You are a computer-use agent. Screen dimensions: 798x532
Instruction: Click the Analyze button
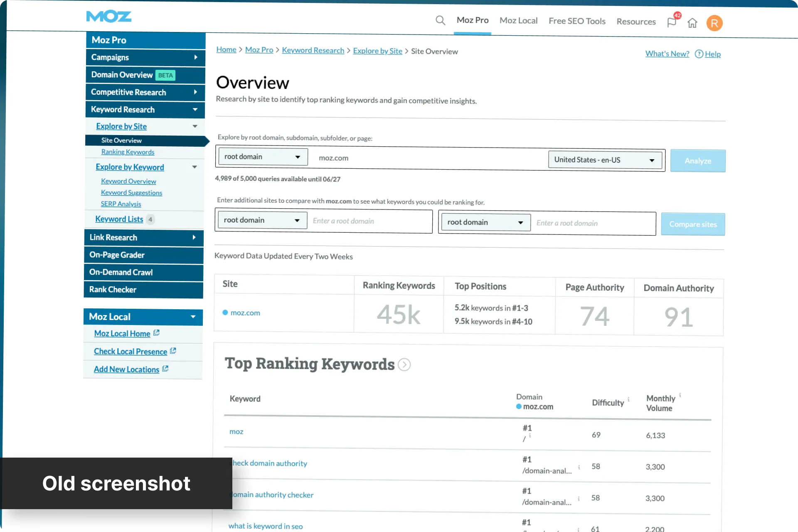[x=698, y=161]
